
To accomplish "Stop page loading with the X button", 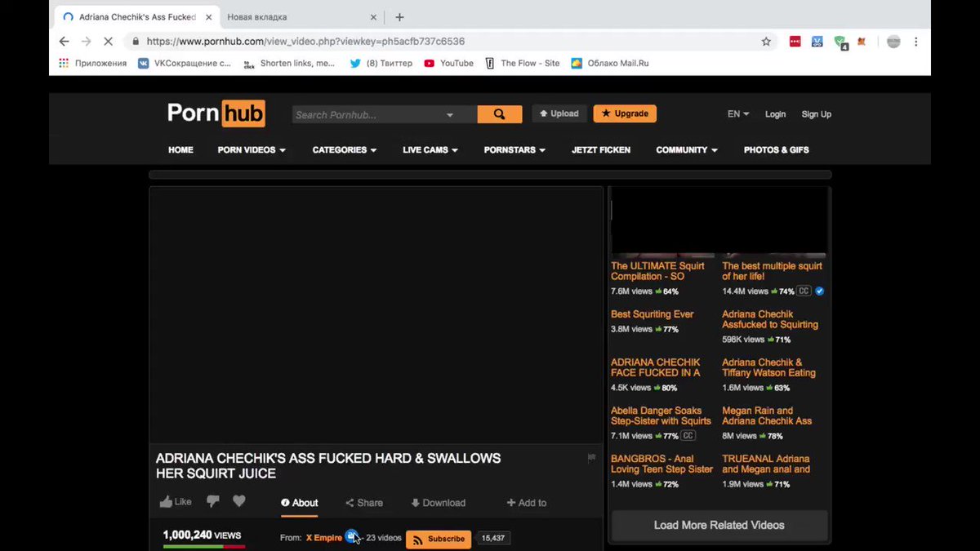I will (109, 42).
